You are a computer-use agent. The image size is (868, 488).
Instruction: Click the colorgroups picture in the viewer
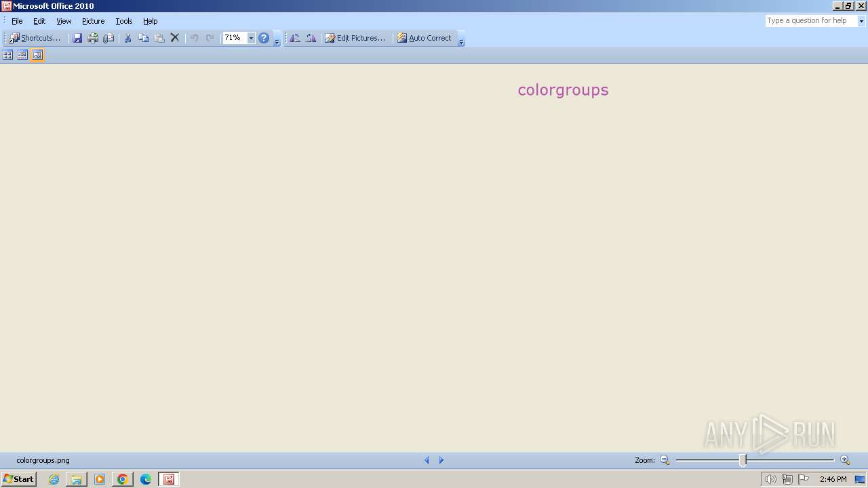pyautogui.click(x=563, y=90)
